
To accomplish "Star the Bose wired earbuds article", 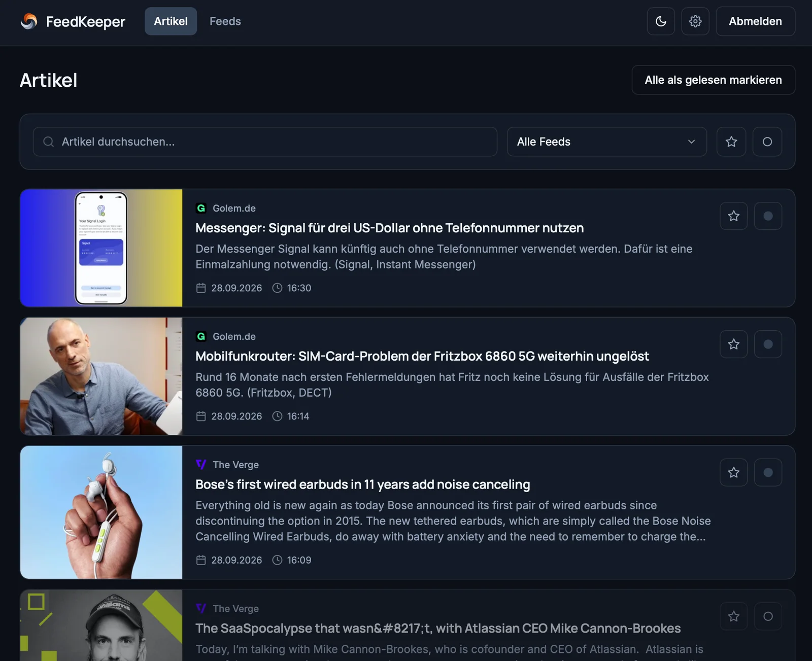I will pyautogui.click(x=734, y=473).
